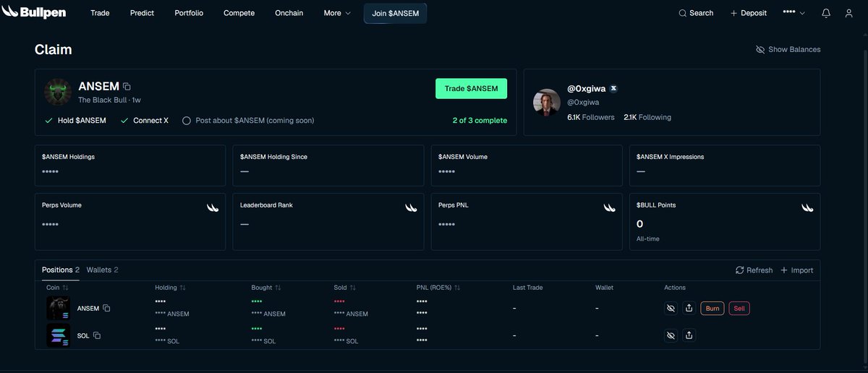868x373 pixels.
Task: Sort positions by PNL (ROE%) column
Action: (x=438, y=288)
